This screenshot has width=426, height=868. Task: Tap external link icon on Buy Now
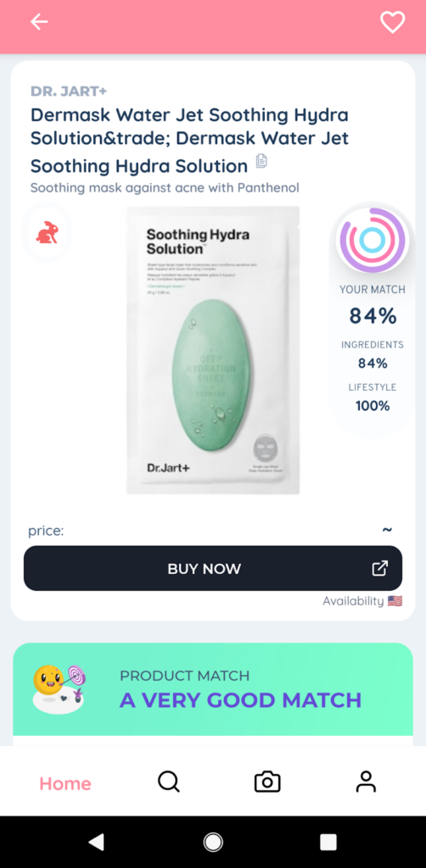pyautogui.click(x=380, y=569)
